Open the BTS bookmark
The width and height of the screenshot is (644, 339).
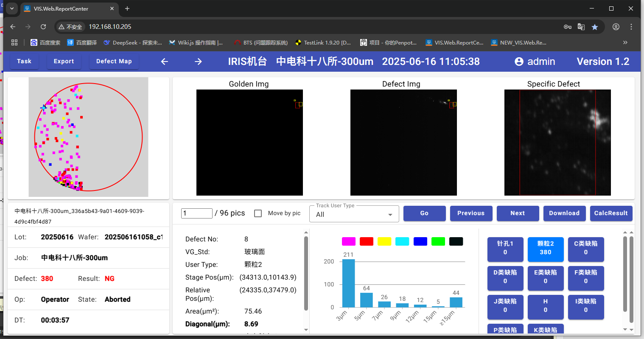click(x=261, y=42)
